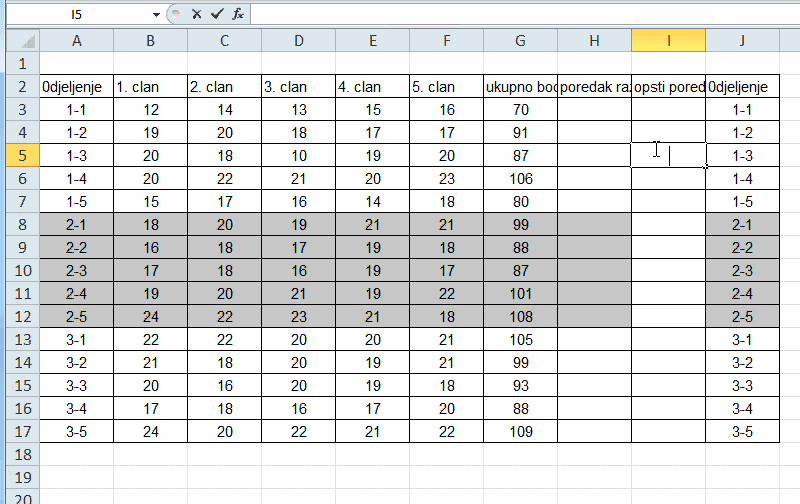Image resolution: width=800 pixels, height=504 pixels.
Task: Click the Select All corner triangle
Action: tap(21, 41)
